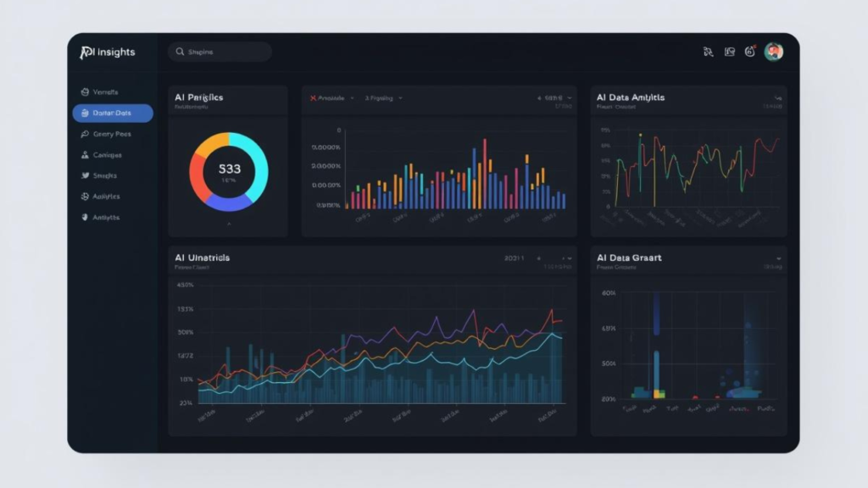
Task: Select the orange segment of the donut chart
Action: 214,143
